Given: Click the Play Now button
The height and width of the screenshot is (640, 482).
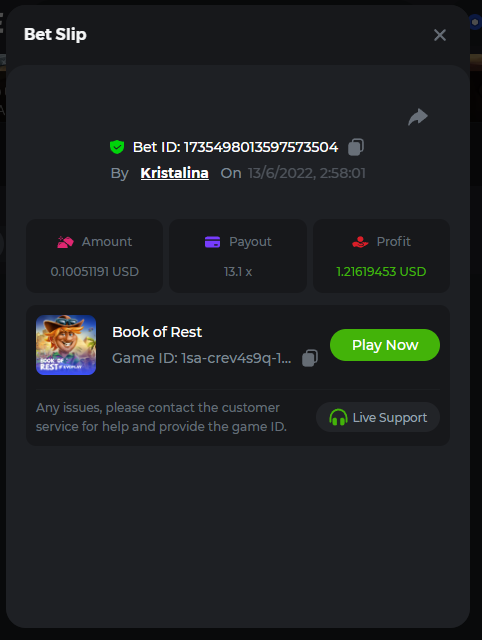Looking at the screenshot, I should (x=385, y=345).
